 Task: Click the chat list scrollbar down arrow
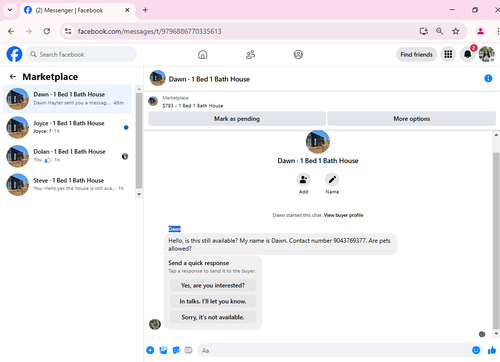pos(139,194)
